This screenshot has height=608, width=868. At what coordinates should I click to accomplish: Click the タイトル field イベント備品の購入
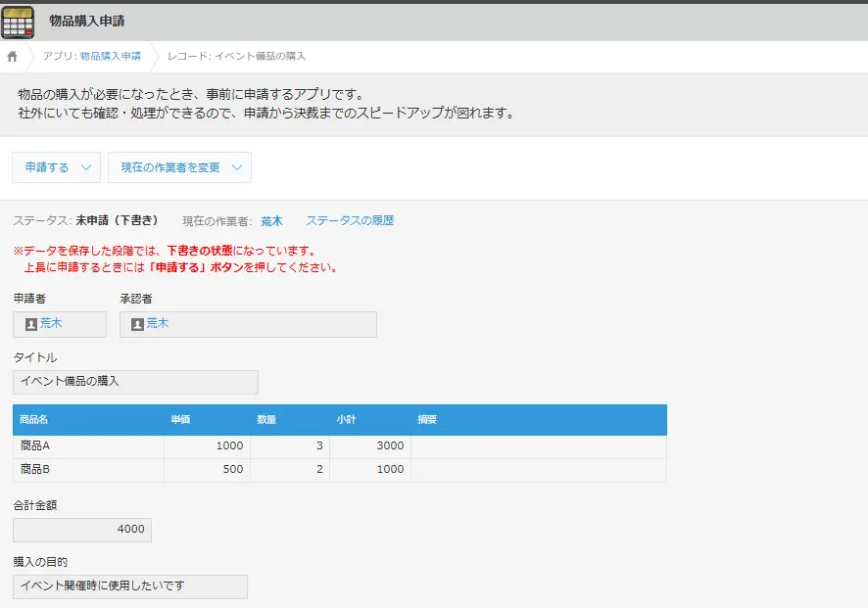tap(135, 382)
